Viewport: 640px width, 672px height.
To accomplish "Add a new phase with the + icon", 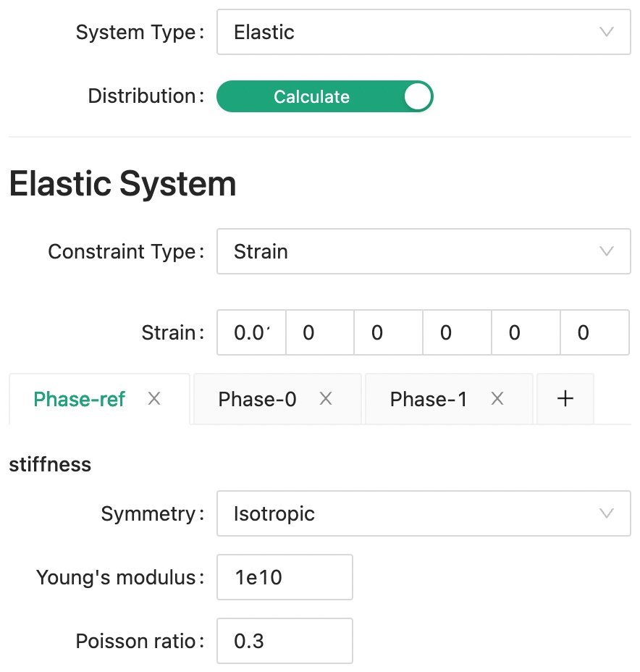I will (565, 398).
